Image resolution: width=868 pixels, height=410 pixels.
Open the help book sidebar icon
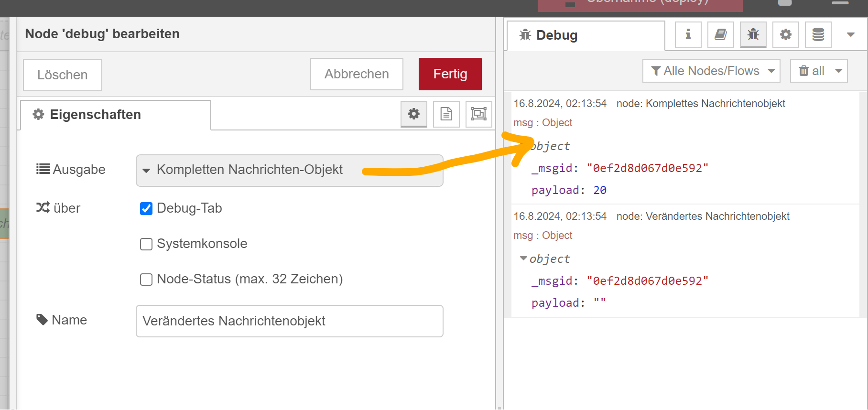click(720, 35)
